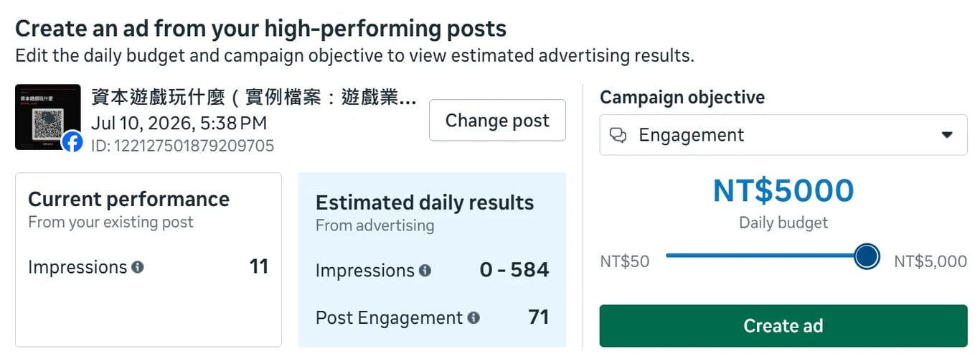The image size is (980, 354).
Task: Click the daily budget slider track middle
Action: (x=766, y=256)
